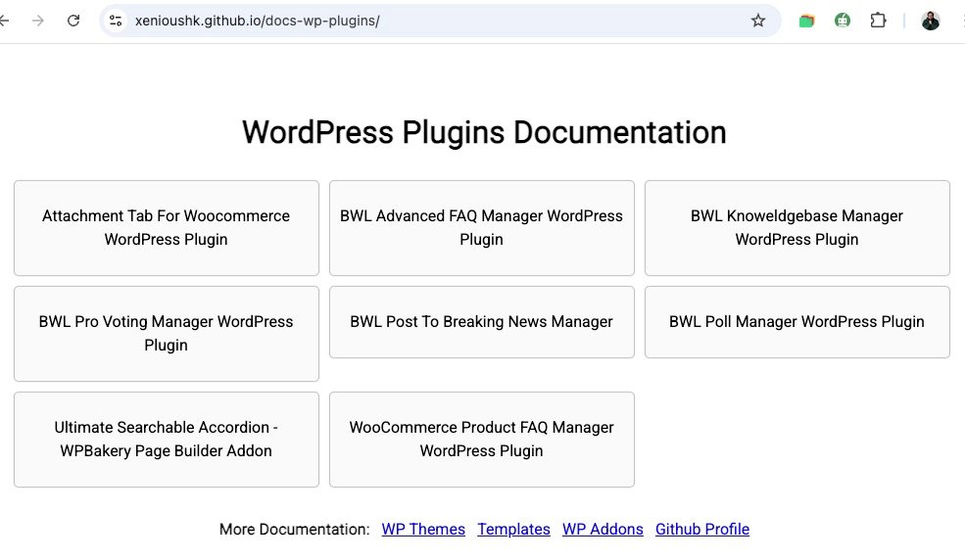Image resolution: width=965 pixels, height=560 pixels.
Task: Click the address bar URL field
Action: [x=440, y=21]
